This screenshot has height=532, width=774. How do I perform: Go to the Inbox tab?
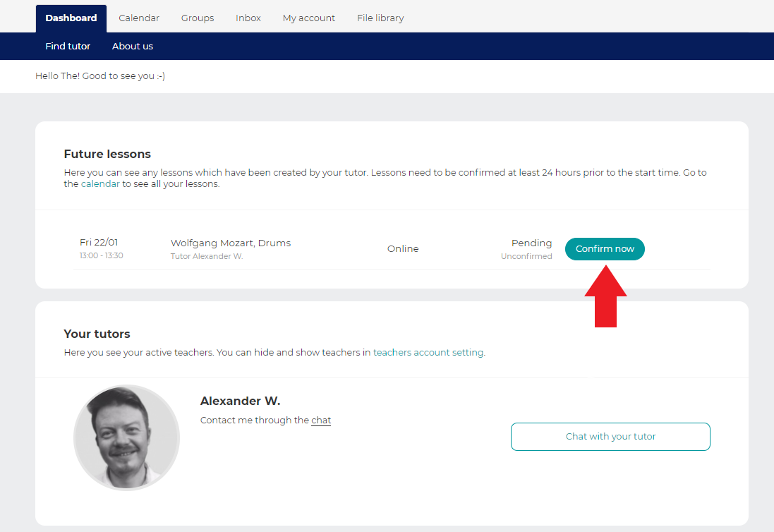(248, 18)
